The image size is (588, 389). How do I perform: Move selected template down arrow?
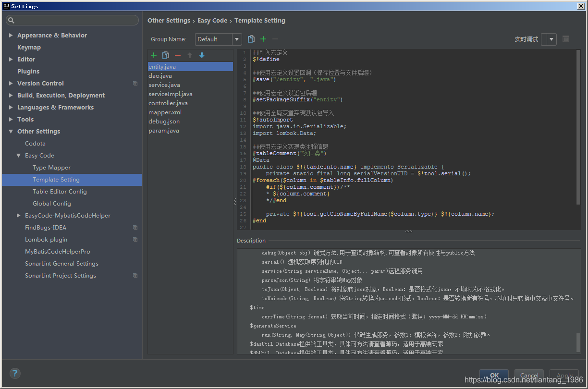pyautogui.click(x=202, y=55)
